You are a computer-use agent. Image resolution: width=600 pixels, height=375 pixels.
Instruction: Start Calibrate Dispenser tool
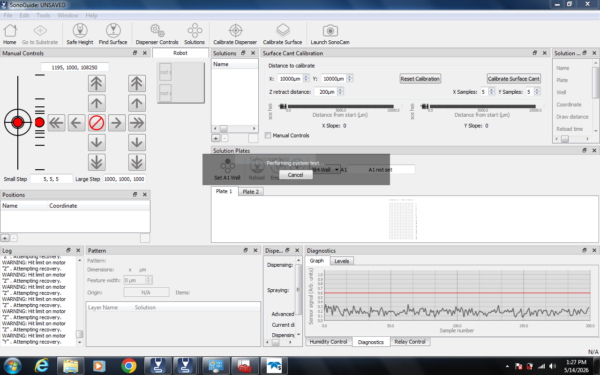coord(235,34)
